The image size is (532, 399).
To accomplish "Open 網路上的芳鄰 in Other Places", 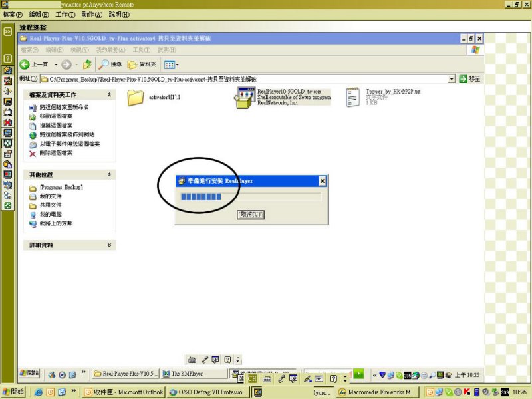I will [x=56, y=223].
